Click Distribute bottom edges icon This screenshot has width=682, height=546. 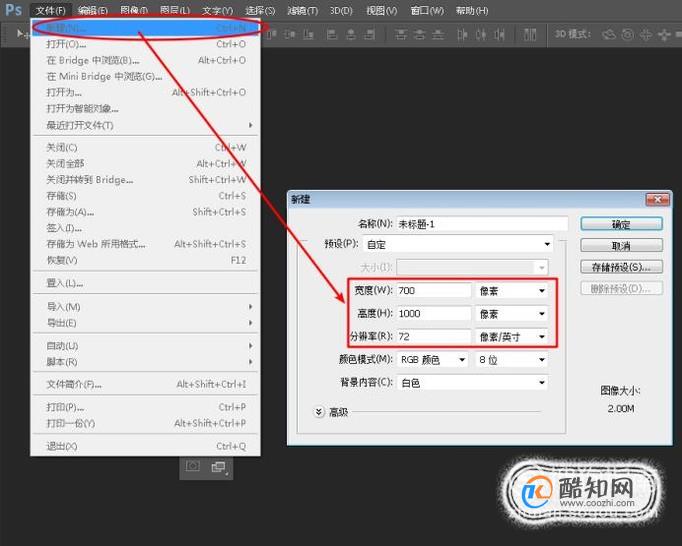click(x=438, y=34)
